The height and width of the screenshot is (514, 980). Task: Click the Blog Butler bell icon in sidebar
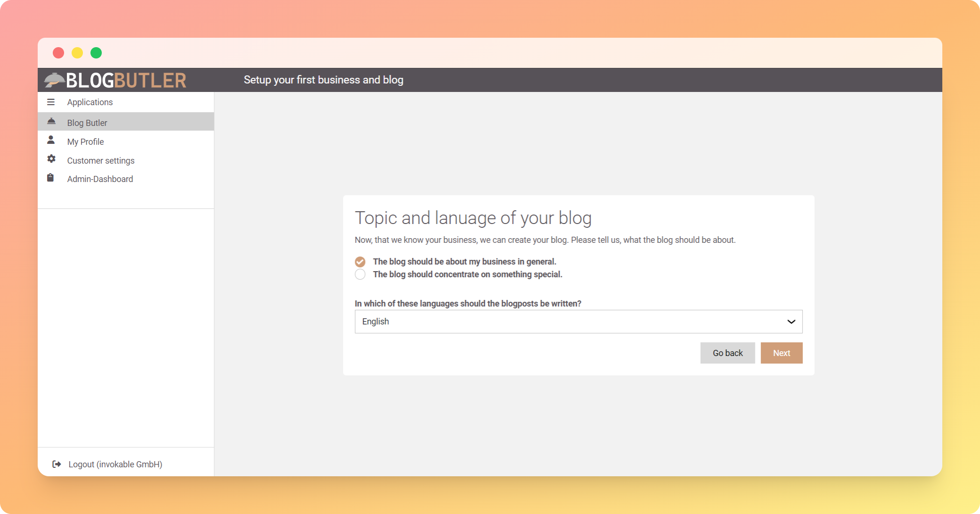(x=51, y=122)
